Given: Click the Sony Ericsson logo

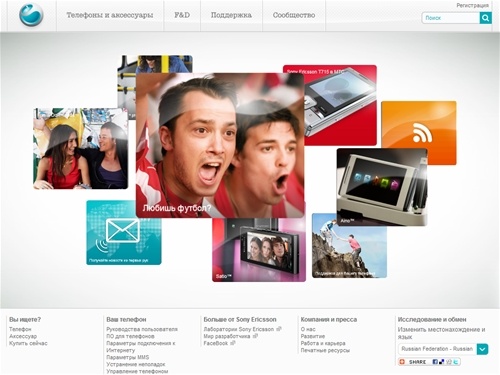Looking at the screenshot, I should 31,15.
